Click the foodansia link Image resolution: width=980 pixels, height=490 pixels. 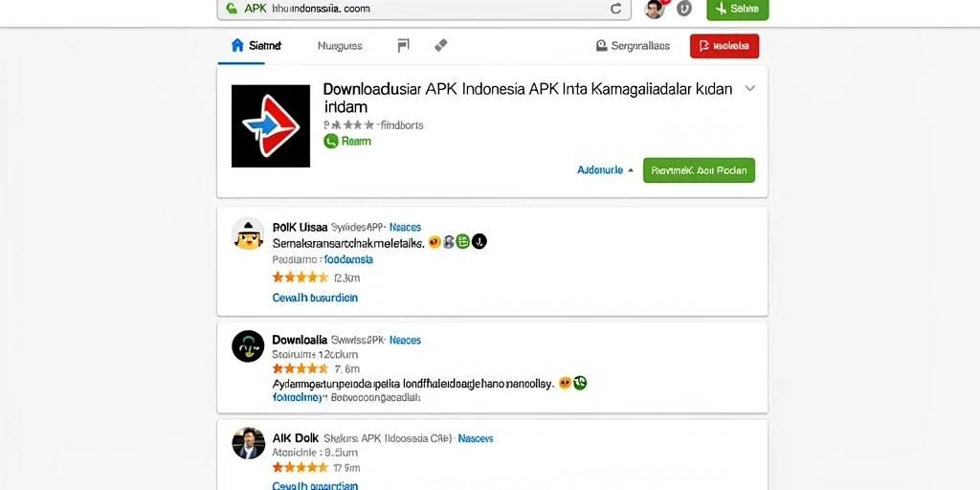[x=348, y=259]
